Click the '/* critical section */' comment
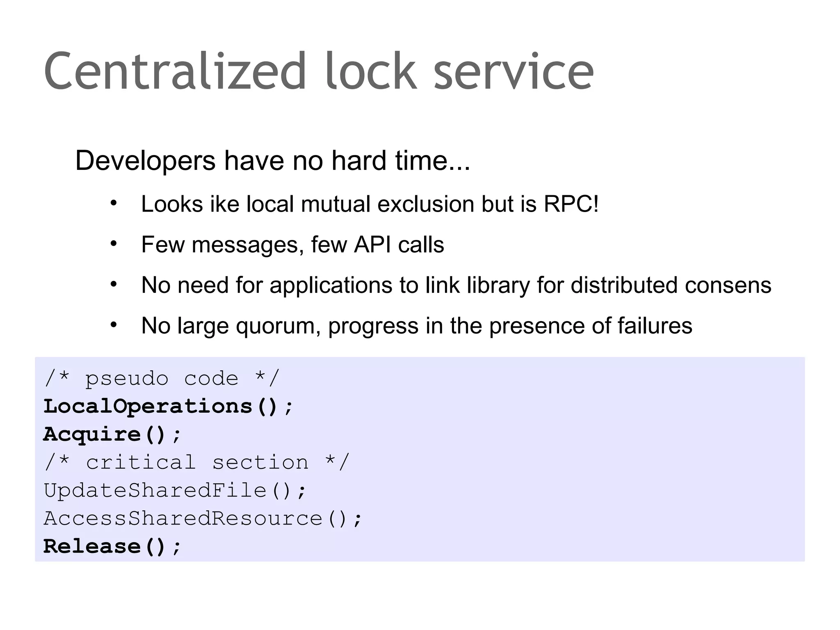Image resolution: width=840 pixels, height=630 pixels. (x=196, y=462)
